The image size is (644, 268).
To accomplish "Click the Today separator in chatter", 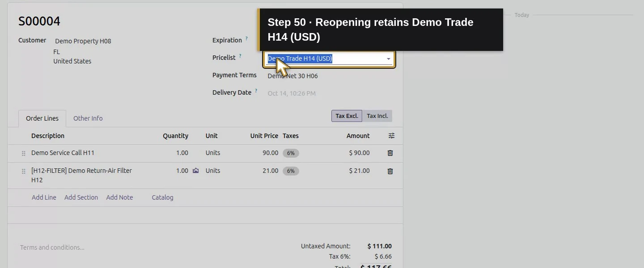I will (x=521, y=15).
